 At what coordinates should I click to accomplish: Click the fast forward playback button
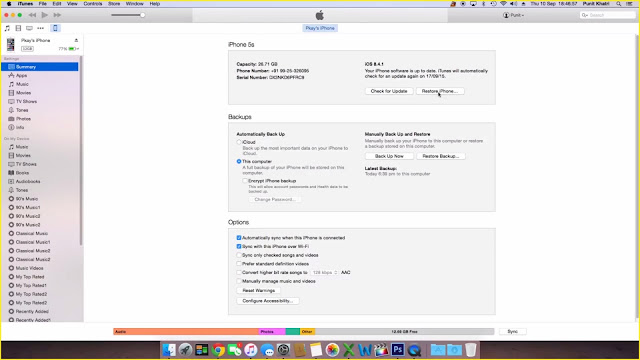[57, 15]
